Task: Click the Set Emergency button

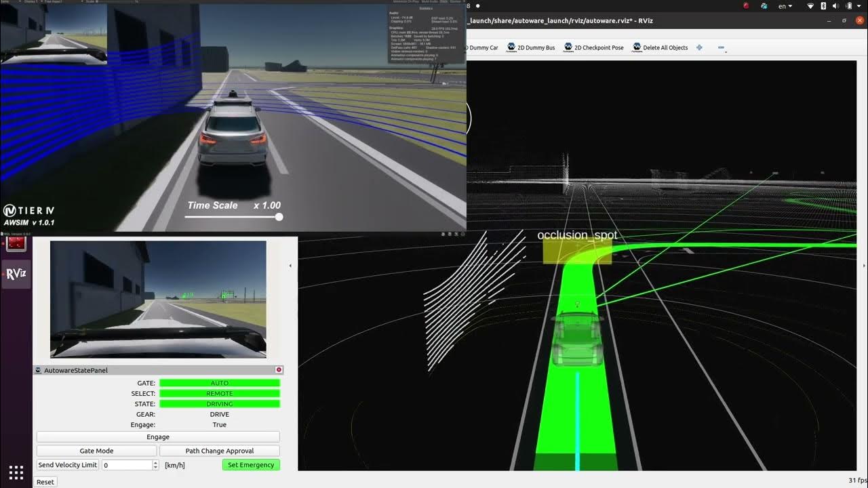Action: (251, 465)
